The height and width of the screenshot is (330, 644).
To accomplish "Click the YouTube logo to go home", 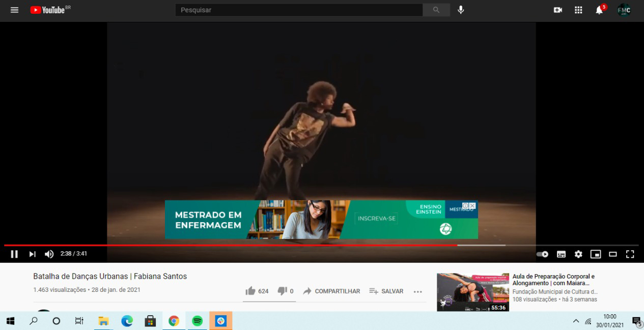I will coord(47,10).
